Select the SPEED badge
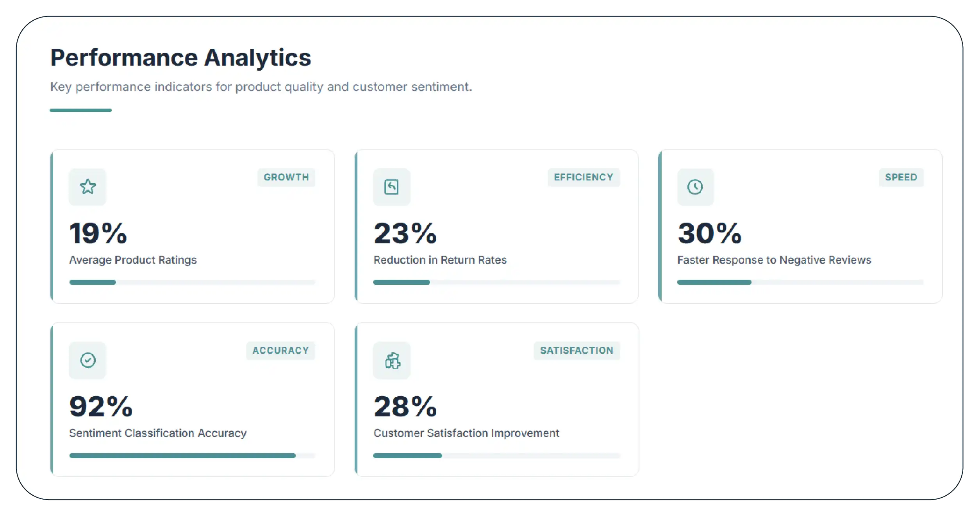The height and width of the screenshot is (516, 980). [901, 177]
